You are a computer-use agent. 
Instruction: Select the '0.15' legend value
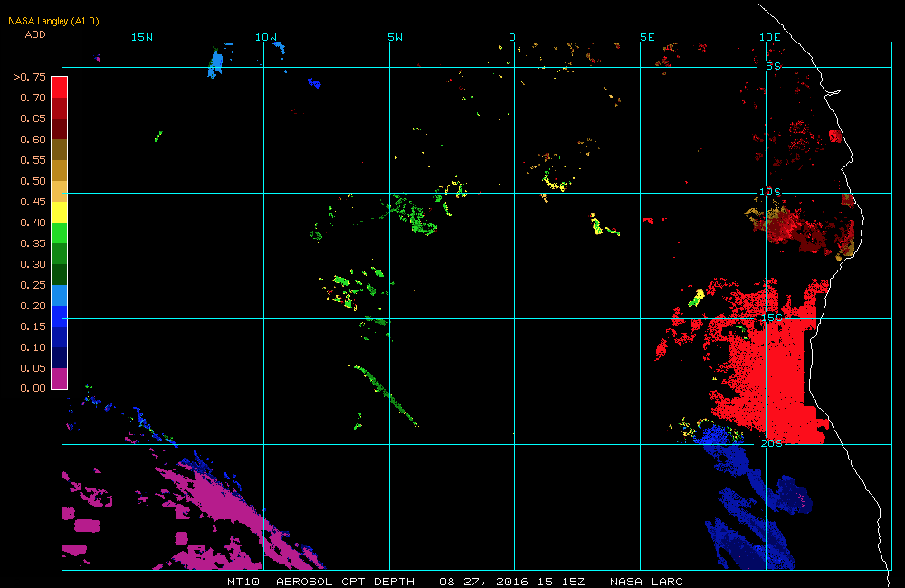point(33,326)
